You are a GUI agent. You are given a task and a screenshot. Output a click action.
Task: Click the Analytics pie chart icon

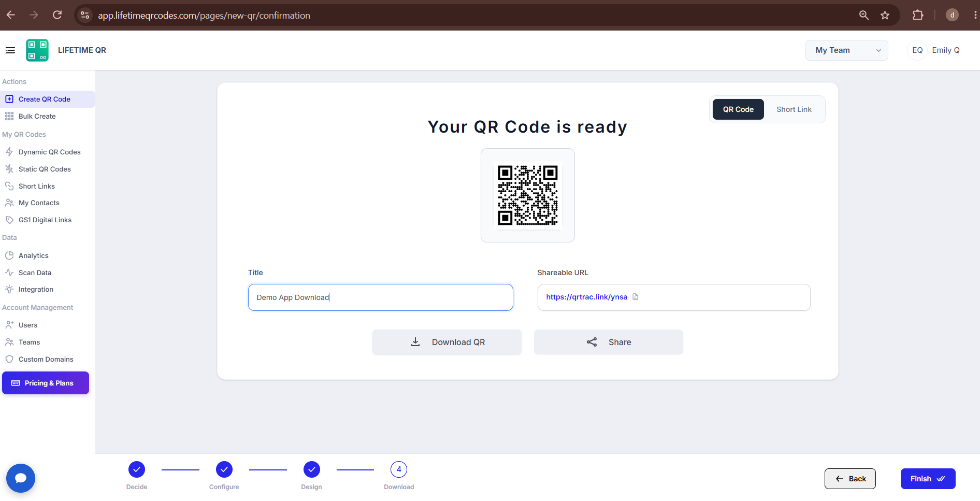(x=9, y=255)
